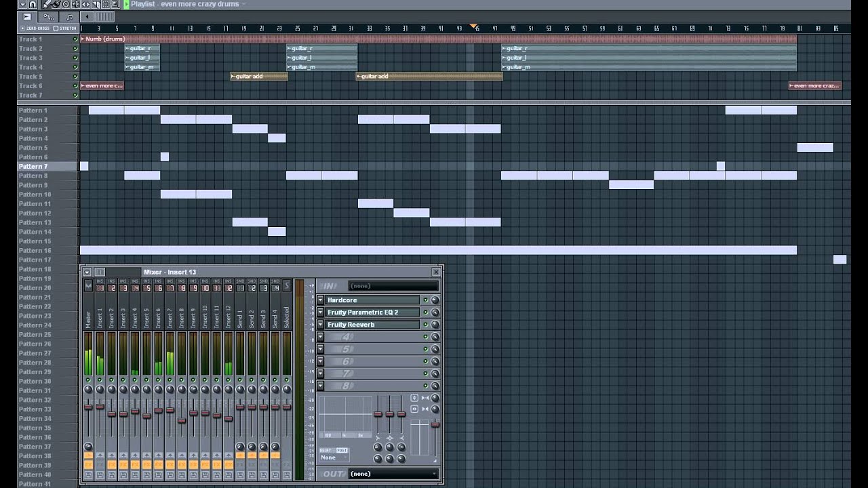The image size is (868, 488).
Task: Click the Insert 5 disk record icon
Action: tap(146, 475)
